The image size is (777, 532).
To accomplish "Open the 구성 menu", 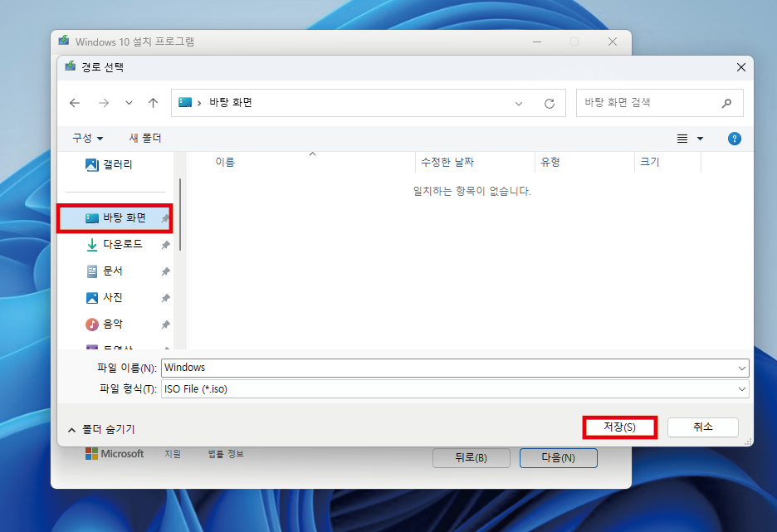I will (88, 139).
